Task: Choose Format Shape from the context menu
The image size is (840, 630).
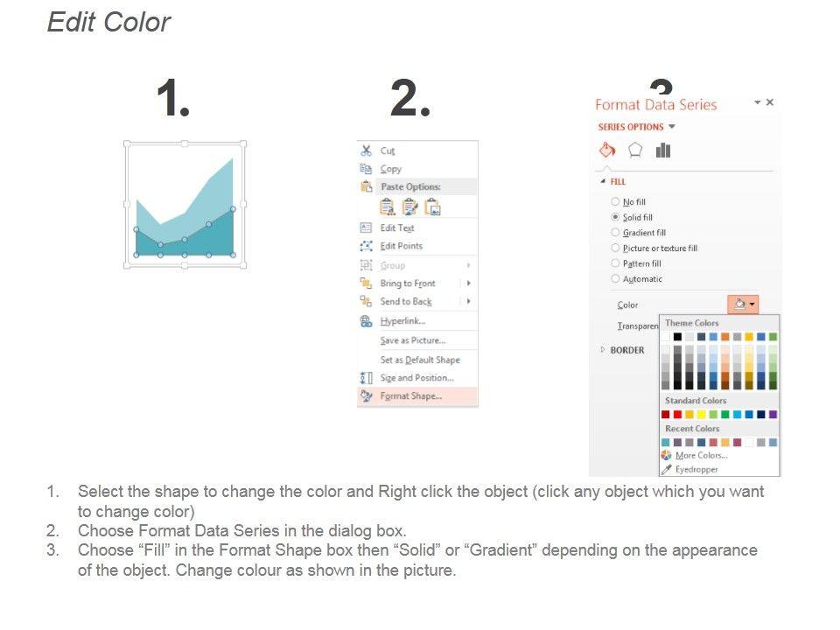Action: [x=411, y=396]
